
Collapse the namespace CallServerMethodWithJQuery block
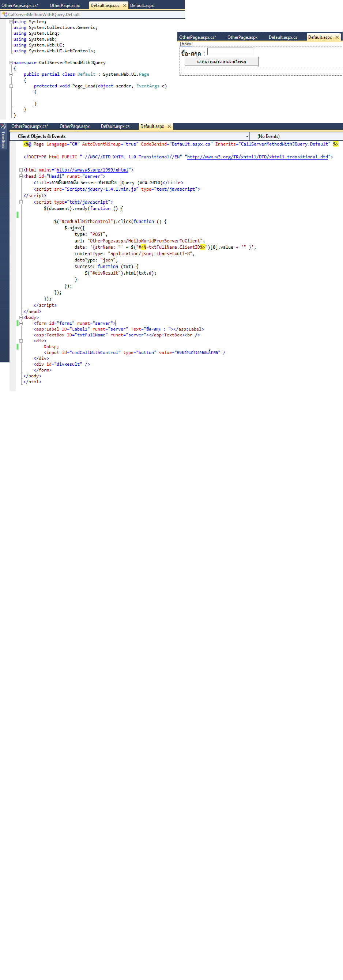click(x=11, y=63)
